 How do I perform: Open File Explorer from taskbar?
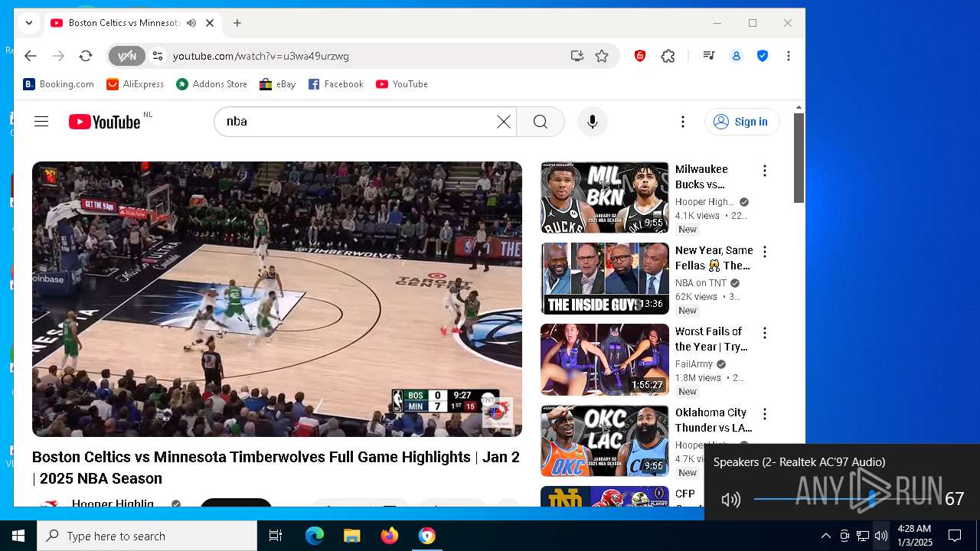pos(351,536)
